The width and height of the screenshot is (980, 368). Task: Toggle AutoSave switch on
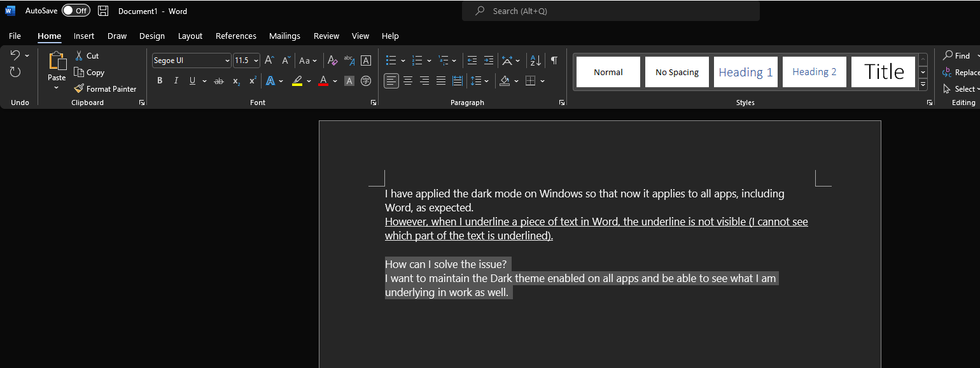pyautogui.click(x=76, y=11)
